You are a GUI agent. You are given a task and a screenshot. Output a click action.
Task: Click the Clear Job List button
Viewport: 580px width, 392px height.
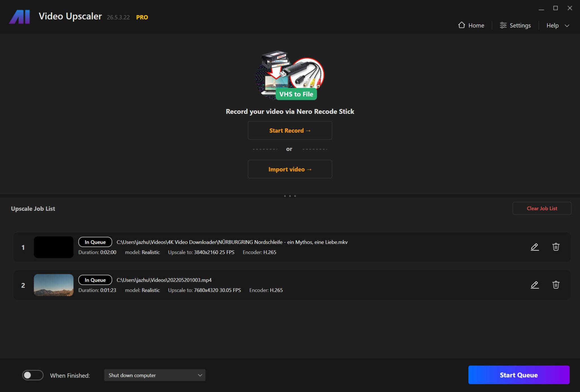pos(541,208)
